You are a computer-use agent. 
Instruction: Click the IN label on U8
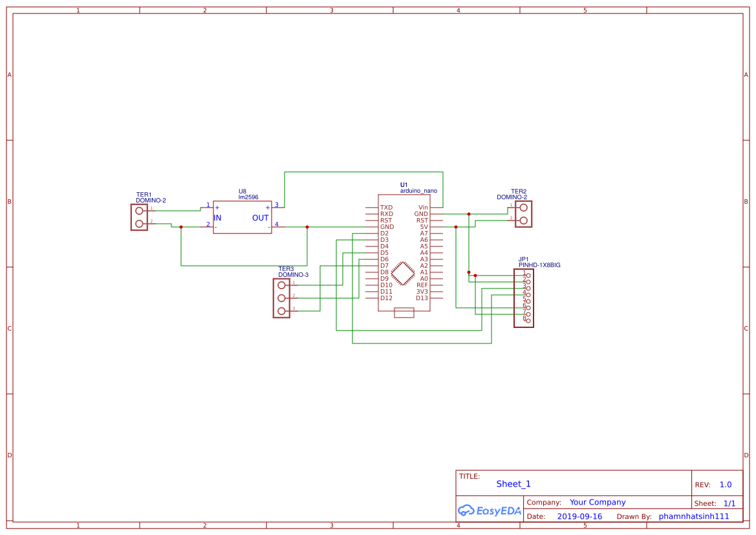pyautogui.click(x=217, y=218)
